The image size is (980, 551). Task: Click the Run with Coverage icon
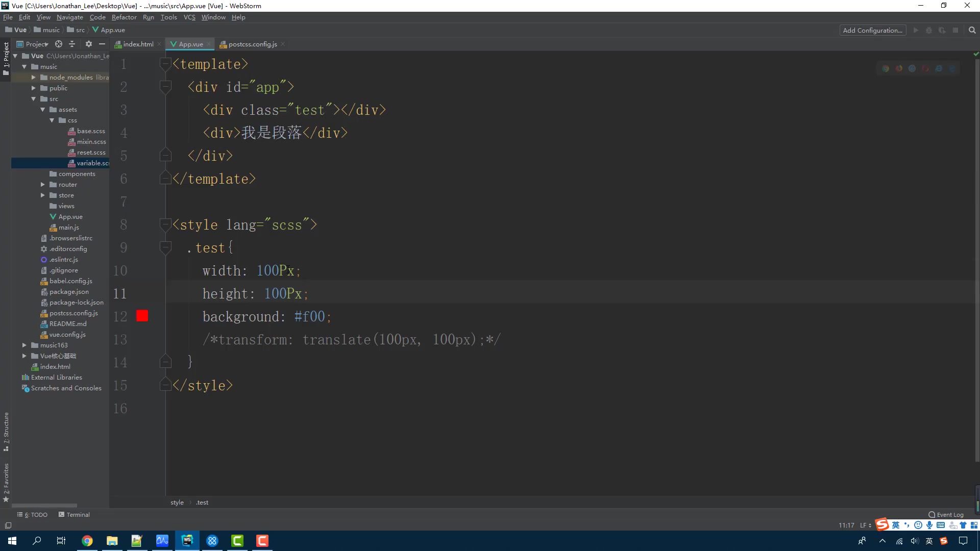[x=942, y=30]
